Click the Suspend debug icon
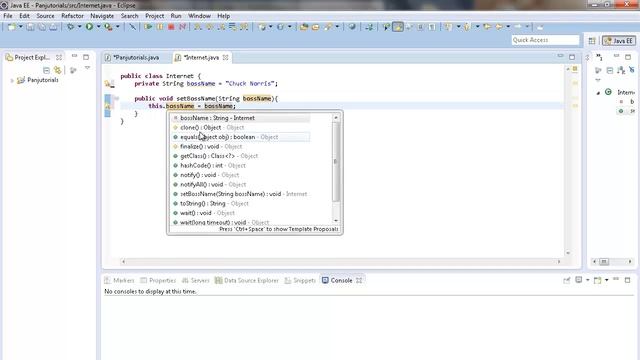 [x=160, y=27]
